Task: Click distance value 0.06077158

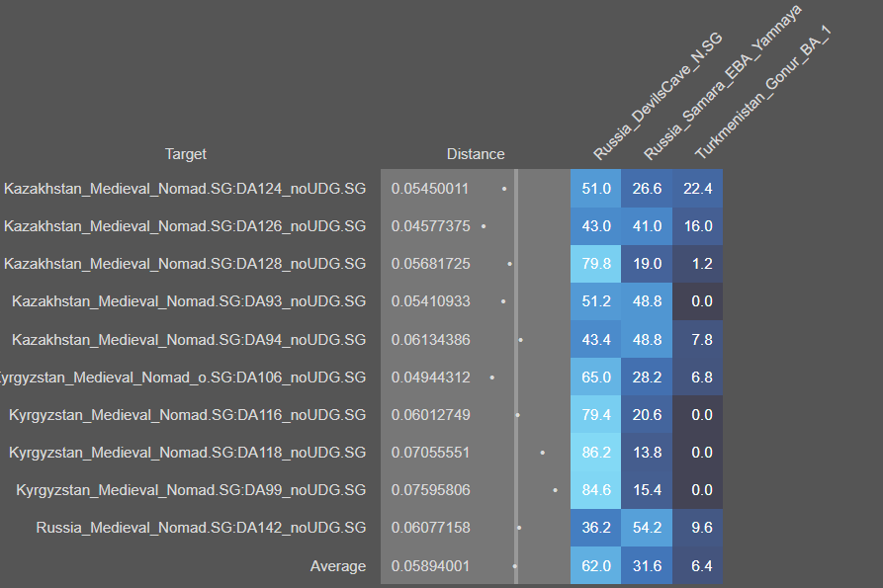Action: click(430, 528)
